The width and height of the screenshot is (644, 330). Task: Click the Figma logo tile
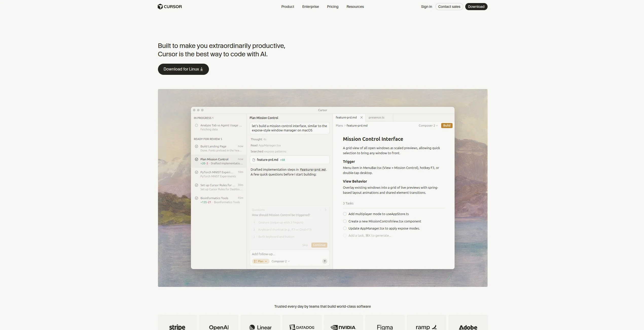click(x=385, y=327)
